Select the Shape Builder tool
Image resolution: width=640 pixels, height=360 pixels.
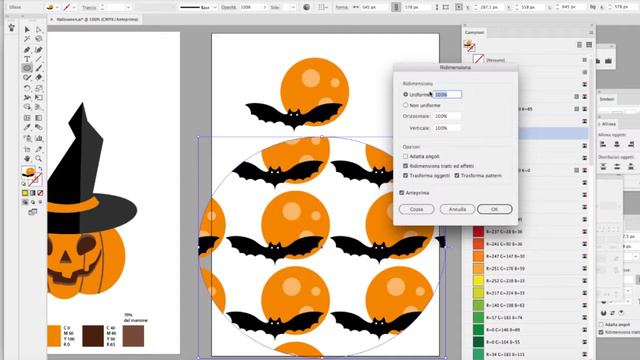27,107
